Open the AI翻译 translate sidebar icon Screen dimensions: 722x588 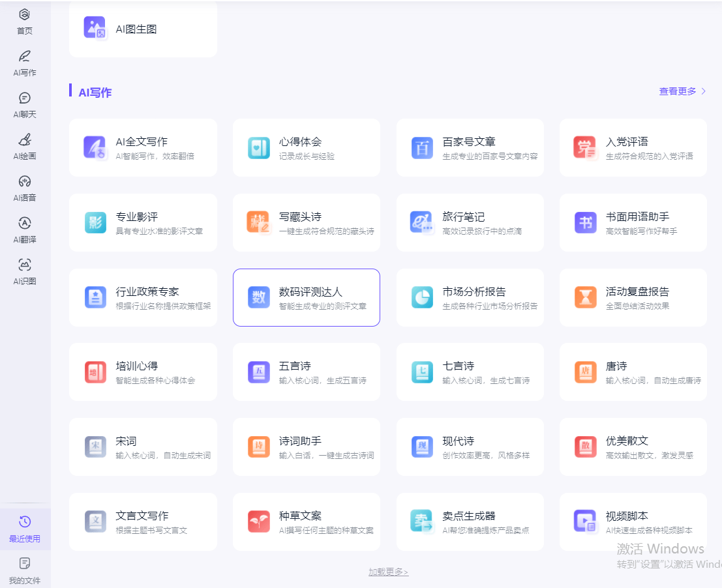click(25, 224)
